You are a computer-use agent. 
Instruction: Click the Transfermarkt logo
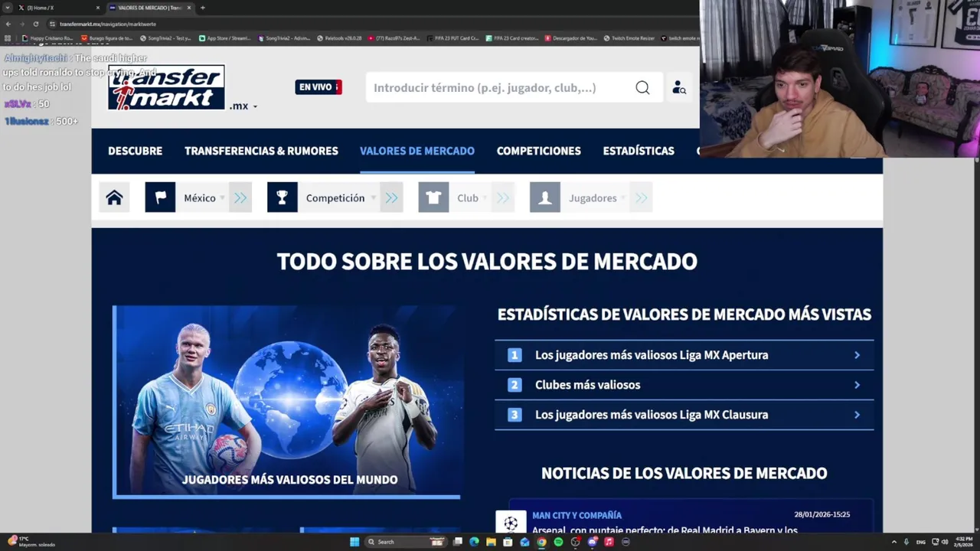point(166,87)
